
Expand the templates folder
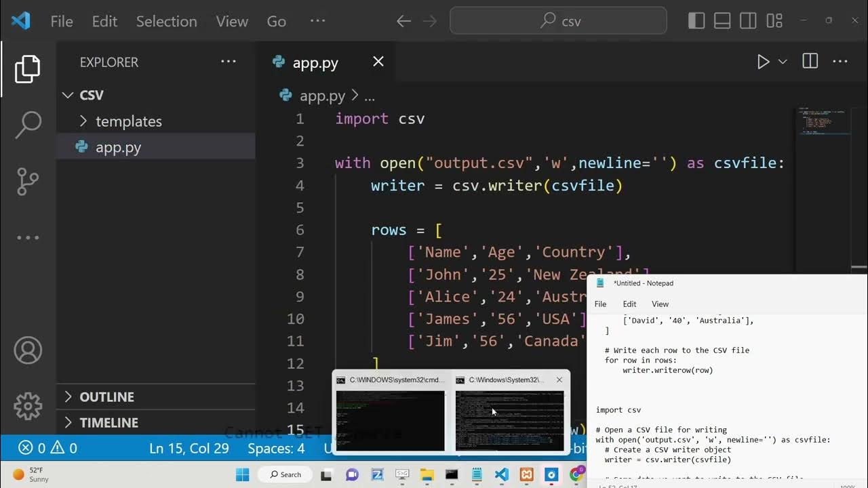pos(128,121)
